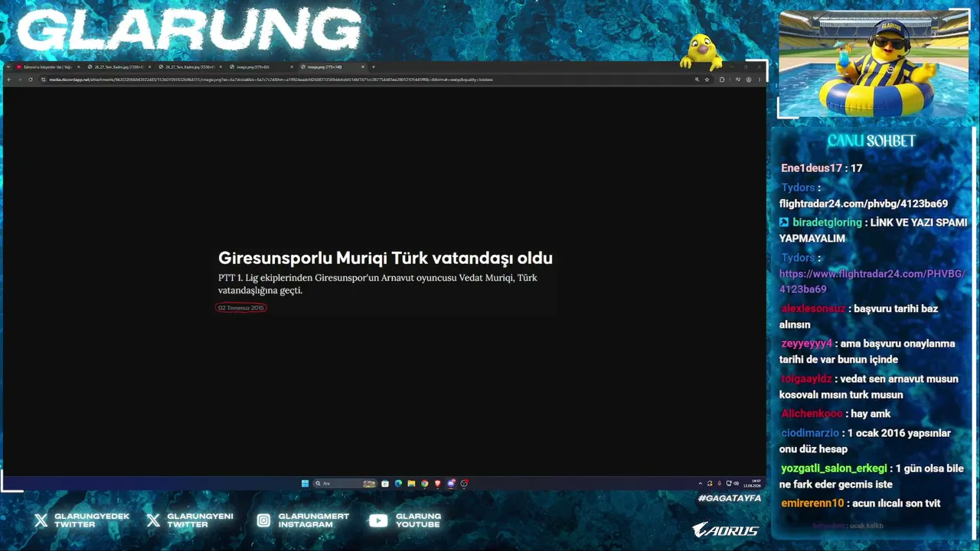Click the zoom magnifier icon in address bar
This screenshot has width=980, height=551.
click(697, 80)
